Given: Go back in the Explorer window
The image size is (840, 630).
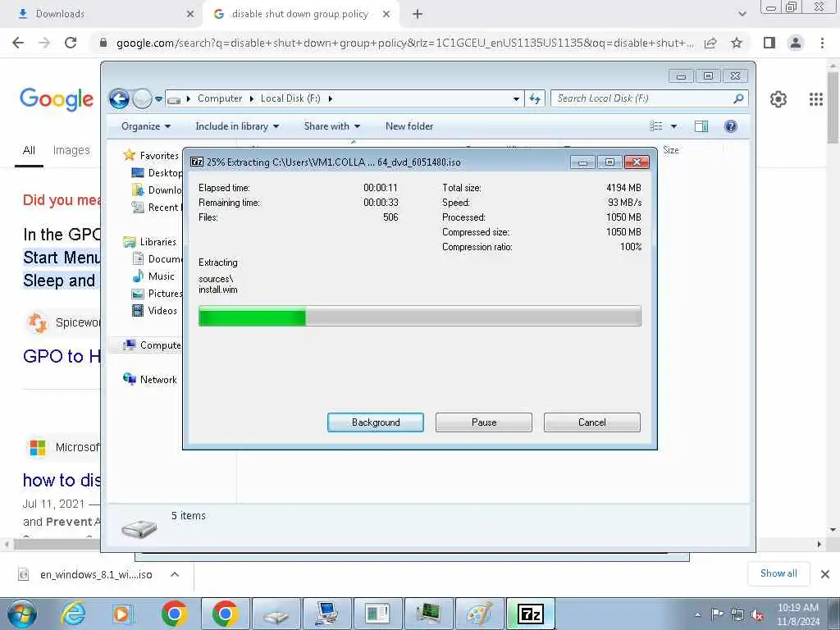Looking at the screenshot, I should point(119,98).
